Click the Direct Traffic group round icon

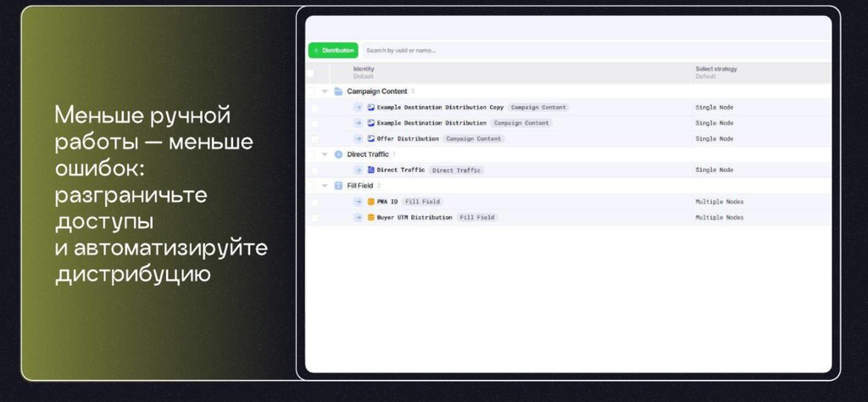(x=338, y=154)
